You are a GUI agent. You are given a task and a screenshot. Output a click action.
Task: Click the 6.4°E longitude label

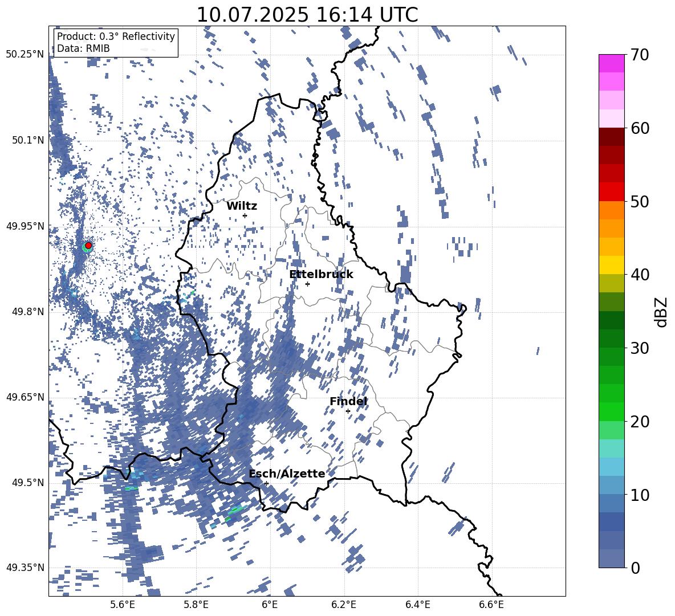[x=417, y=605]
